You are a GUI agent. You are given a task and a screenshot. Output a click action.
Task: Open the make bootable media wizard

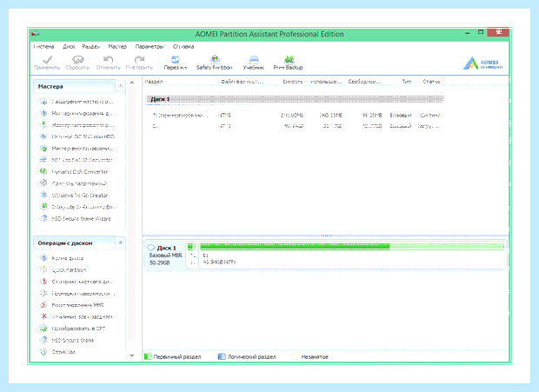click(x=73, y=183)
